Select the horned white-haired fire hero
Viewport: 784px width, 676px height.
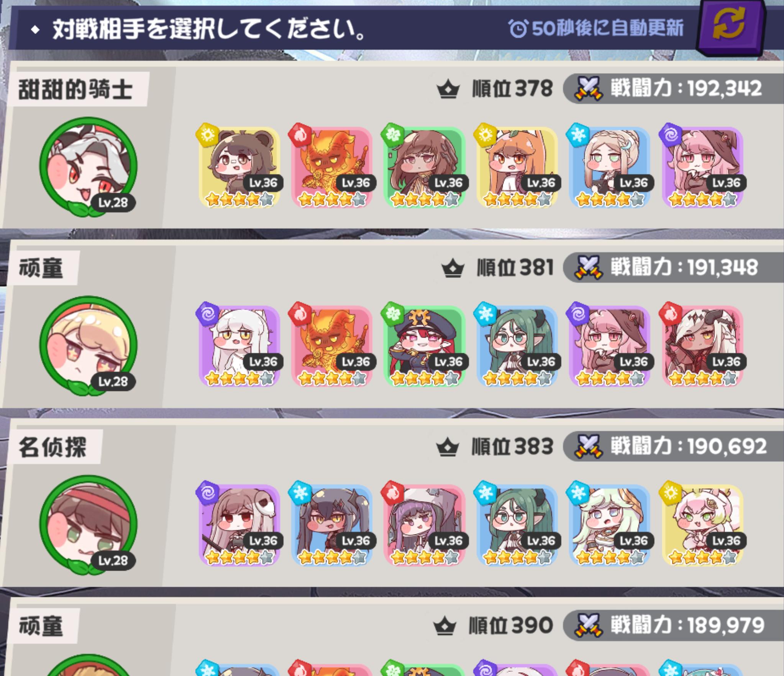coord(702,346)
